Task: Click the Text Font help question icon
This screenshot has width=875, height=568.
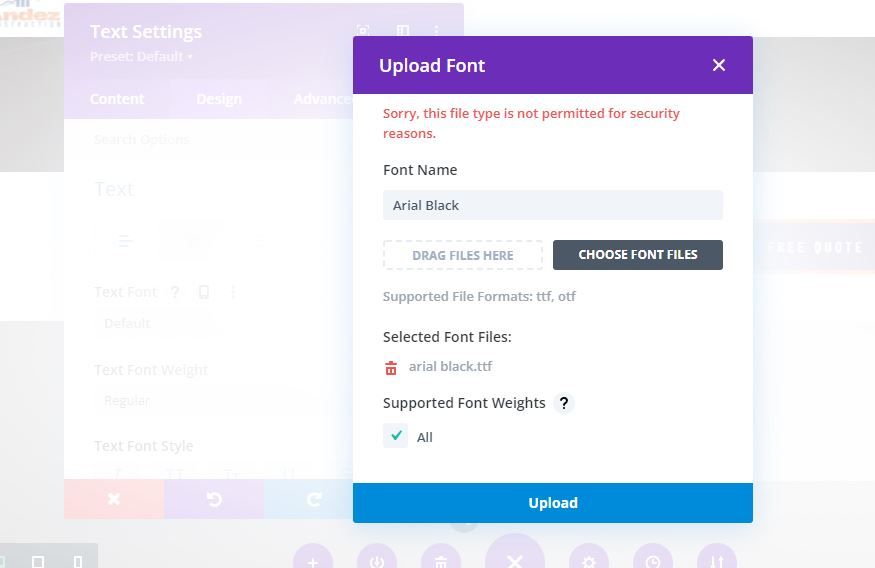Action: [x=175, y=292]
